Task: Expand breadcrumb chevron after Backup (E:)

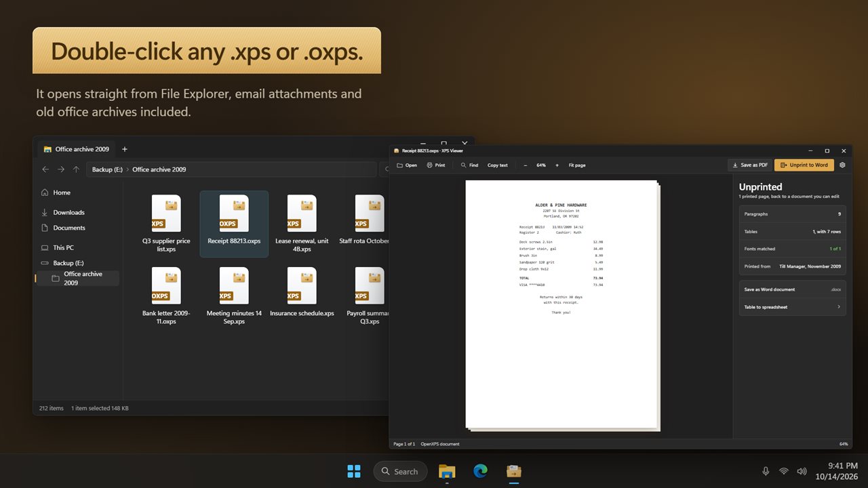Action: (x=127, y=169)
